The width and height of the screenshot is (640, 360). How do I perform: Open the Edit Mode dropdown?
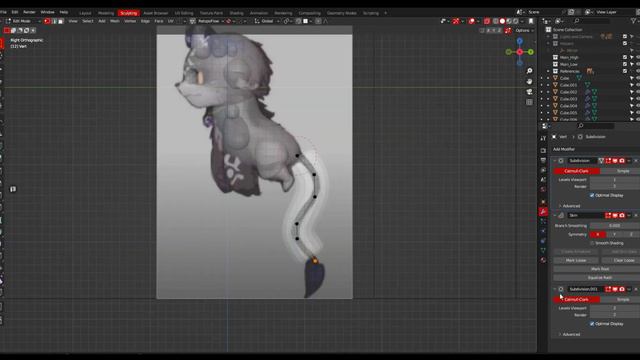tap(24, 21)
